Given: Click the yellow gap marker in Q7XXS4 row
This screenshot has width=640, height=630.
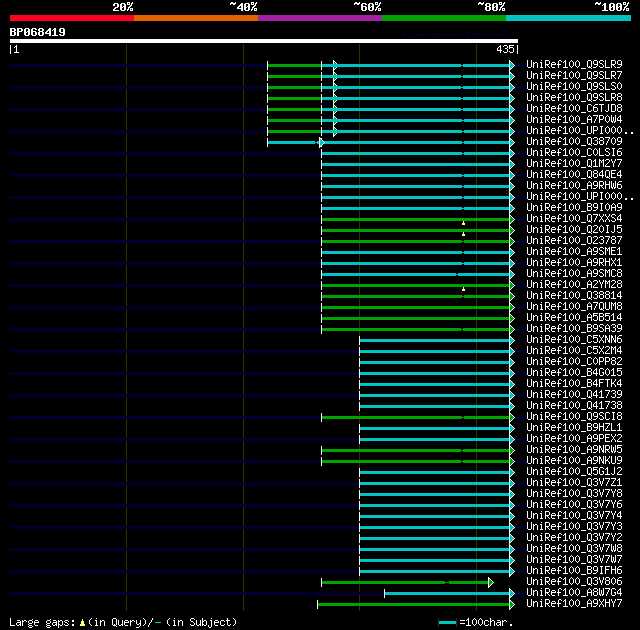Looking at the screenshot, I should coord(463,223).
